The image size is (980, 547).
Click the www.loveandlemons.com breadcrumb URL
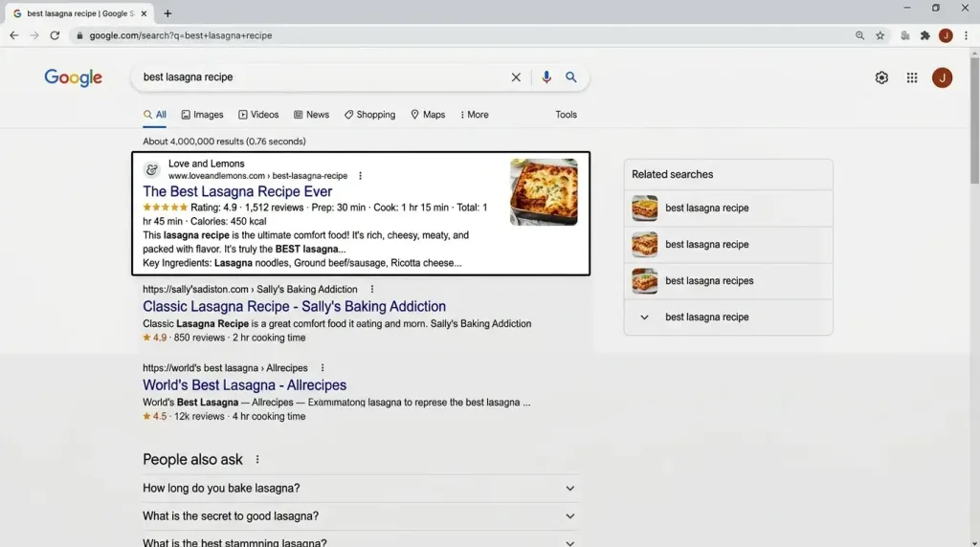click(x=257, y=176)
